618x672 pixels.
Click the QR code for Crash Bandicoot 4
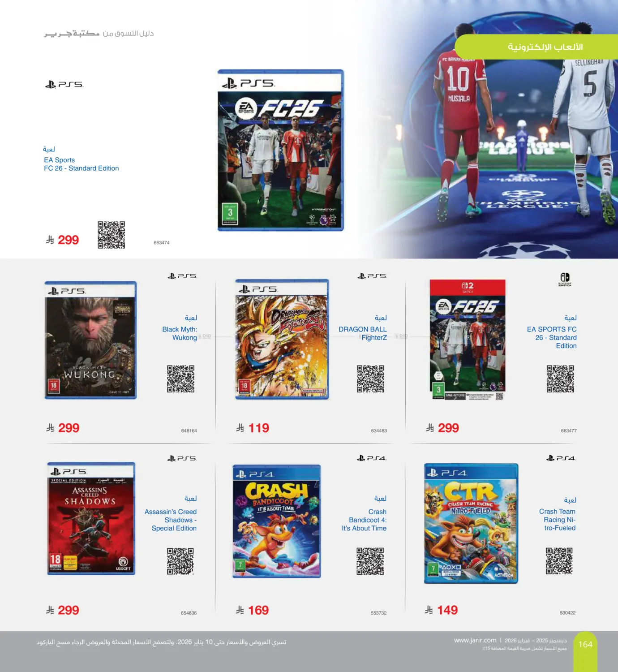[370, 561]
